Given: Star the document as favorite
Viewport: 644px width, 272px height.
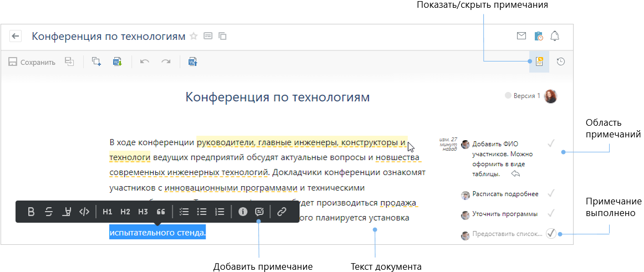Looking at the screenshot, I should point(193,37).
